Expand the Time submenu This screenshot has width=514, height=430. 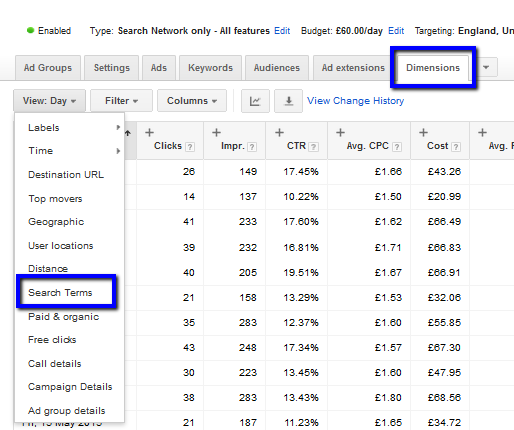[69, 151]
